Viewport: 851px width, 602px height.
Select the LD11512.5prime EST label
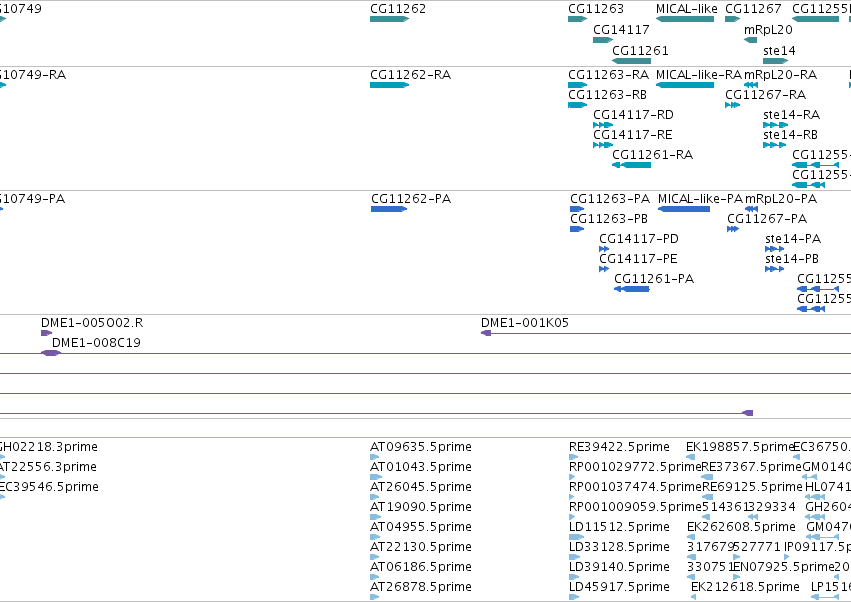619,527
